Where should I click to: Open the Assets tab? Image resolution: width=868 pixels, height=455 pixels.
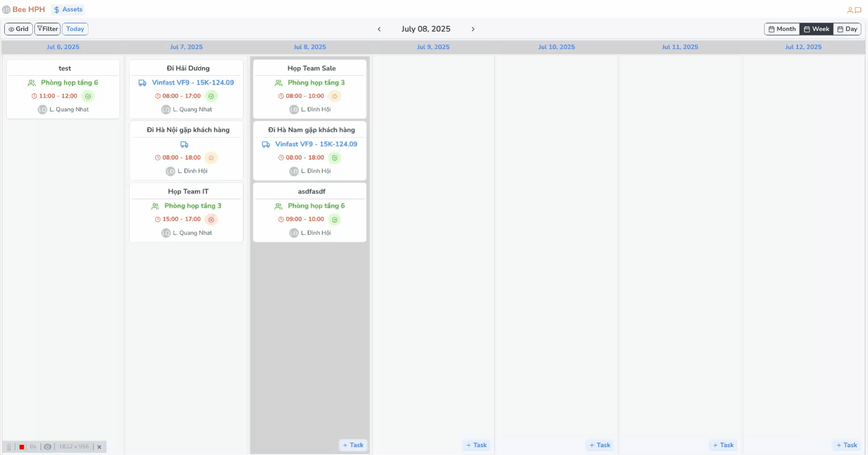pos(68,9)
